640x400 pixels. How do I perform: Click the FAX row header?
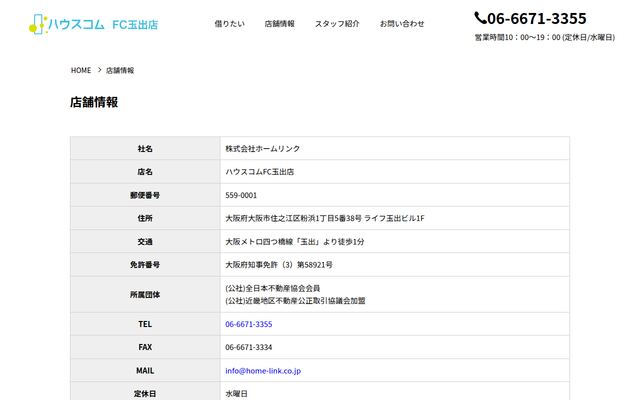coord(145,347)
